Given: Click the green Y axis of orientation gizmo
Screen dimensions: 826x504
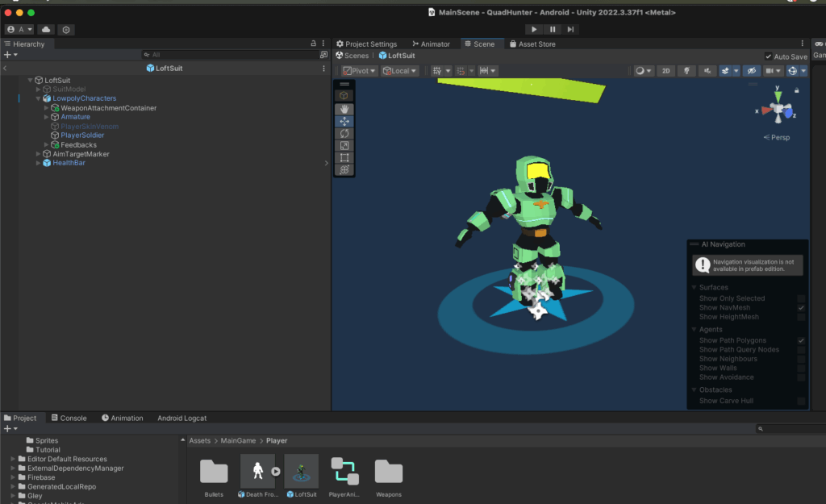Looking at the screenshot, I should pyautogui.click(x=778, y=95).
